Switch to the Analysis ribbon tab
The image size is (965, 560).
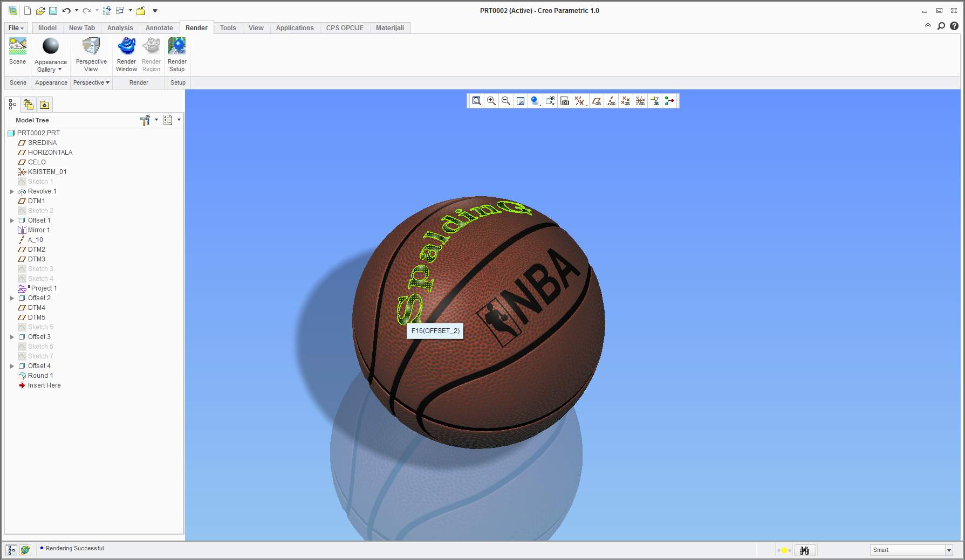tap(120, 28)
